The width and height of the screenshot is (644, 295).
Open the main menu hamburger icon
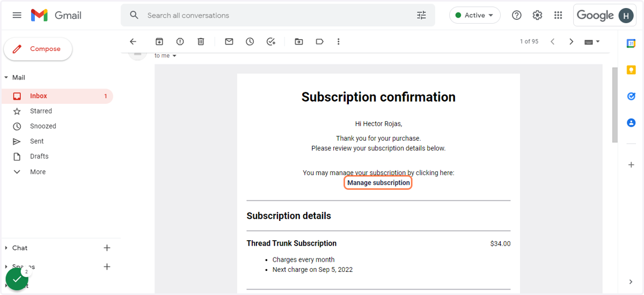pyautogui.click(x=17, y=15)
